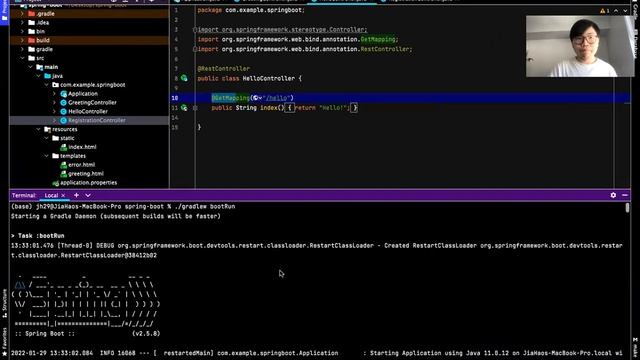
Task: Expand the .idea folder chevron
Action: point(22,22)
